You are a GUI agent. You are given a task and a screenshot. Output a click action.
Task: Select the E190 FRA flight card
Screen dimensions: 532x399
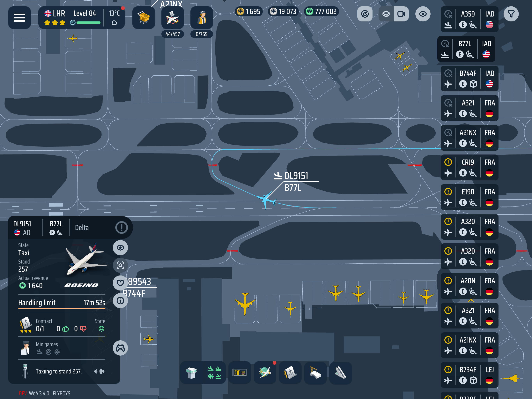coord(469,197)
